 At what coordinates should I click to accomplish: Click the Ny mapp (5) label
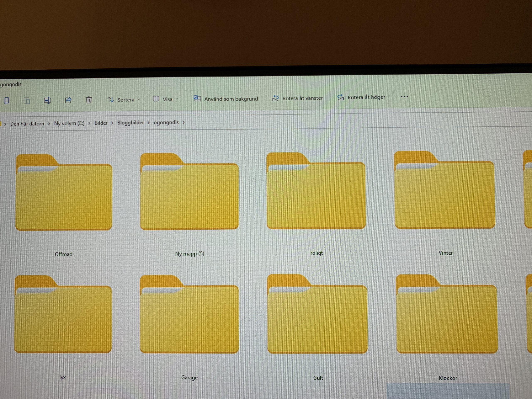190,254
